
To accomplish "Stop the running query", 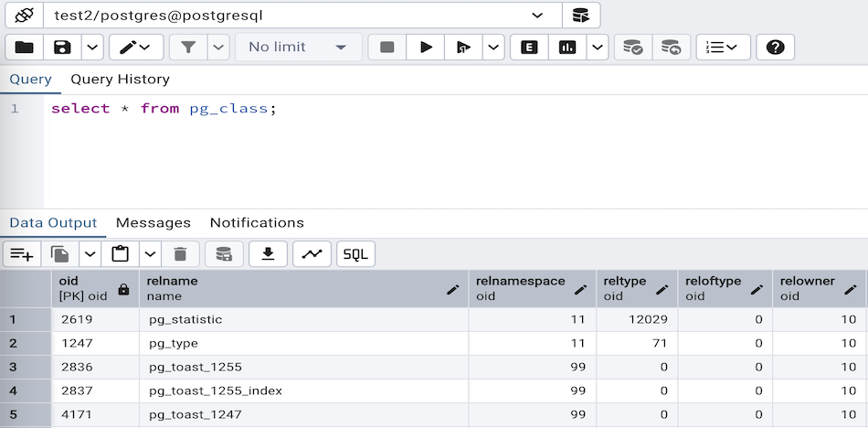I will tap(387, 48).
